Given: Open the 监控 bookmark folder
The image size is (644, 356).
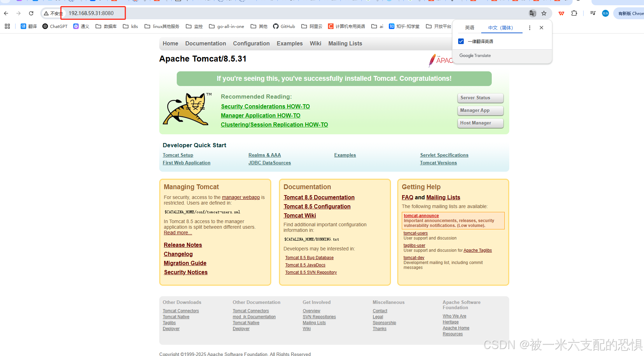Looking at the screenshot, I should [x=194, y=26].
